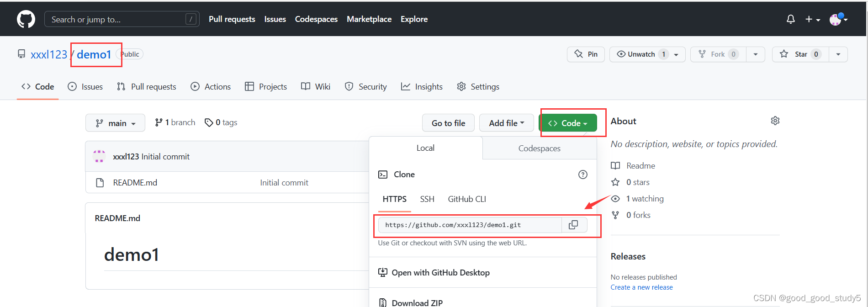The width and height of the screenshot is (868, 307).
Task: Select the Issues repository tab
Action: click(x=85, y=87)
